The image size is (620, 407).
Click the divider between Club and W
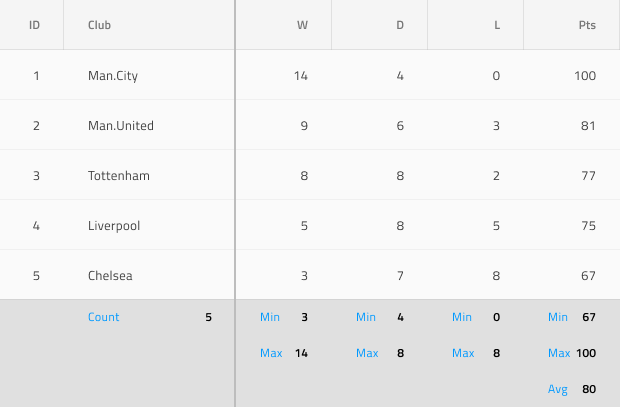(235, 203)
